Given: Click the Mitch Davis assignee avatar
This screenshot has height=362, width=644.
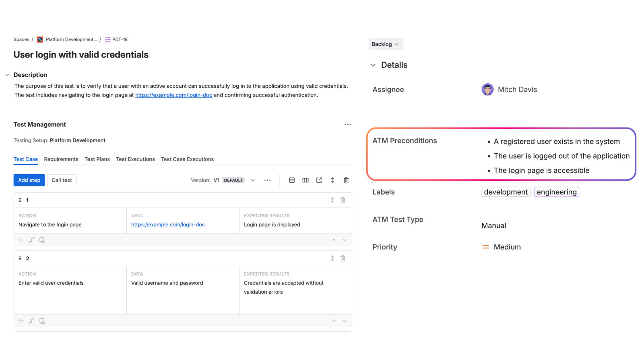Looking at the screenshot, I should (x=488, y=89).
